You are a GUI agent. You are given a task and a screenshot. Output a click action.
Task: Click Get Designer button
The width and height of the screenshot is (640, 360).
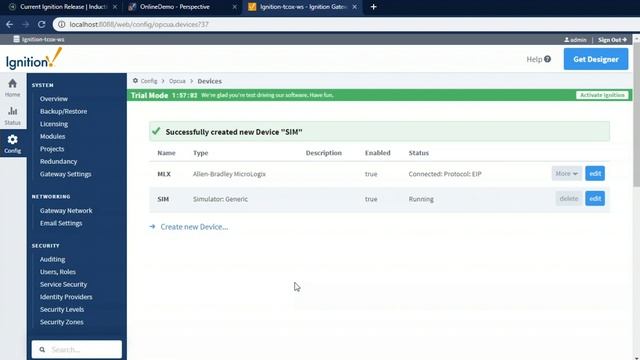[x=596, y=59]
